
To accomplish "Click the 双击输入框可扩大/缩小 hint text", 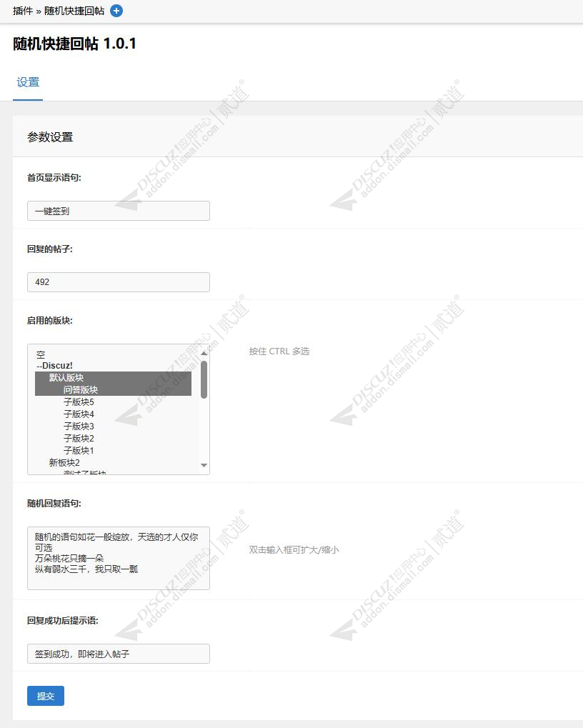I will [x=294, y=549].
